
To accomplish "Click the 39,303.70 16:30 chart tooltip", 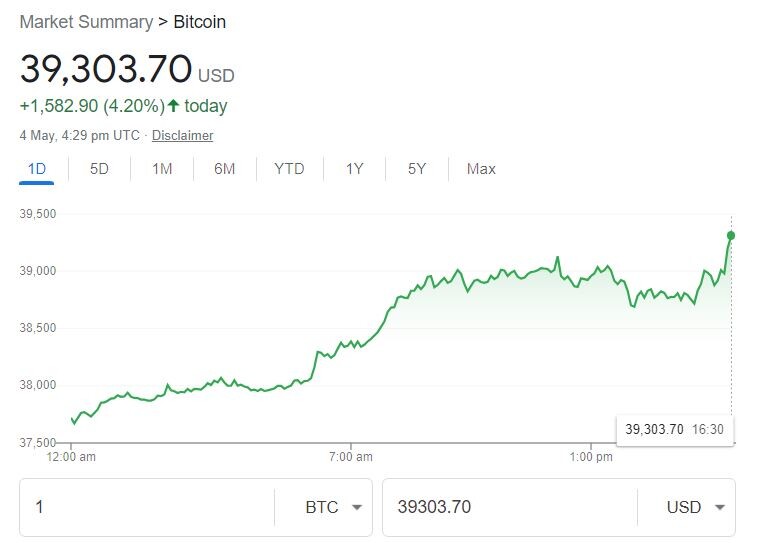I will [675, 430].
